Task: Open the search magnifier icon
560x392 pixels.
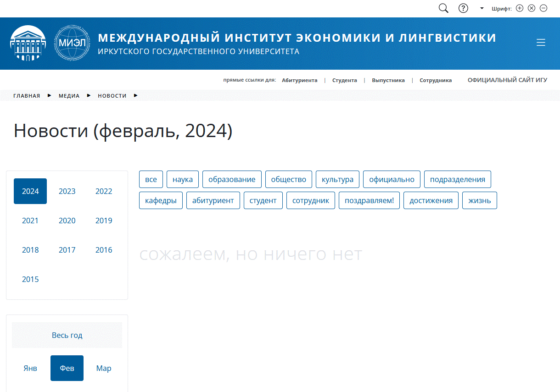Action: click(x=443, y=8)
